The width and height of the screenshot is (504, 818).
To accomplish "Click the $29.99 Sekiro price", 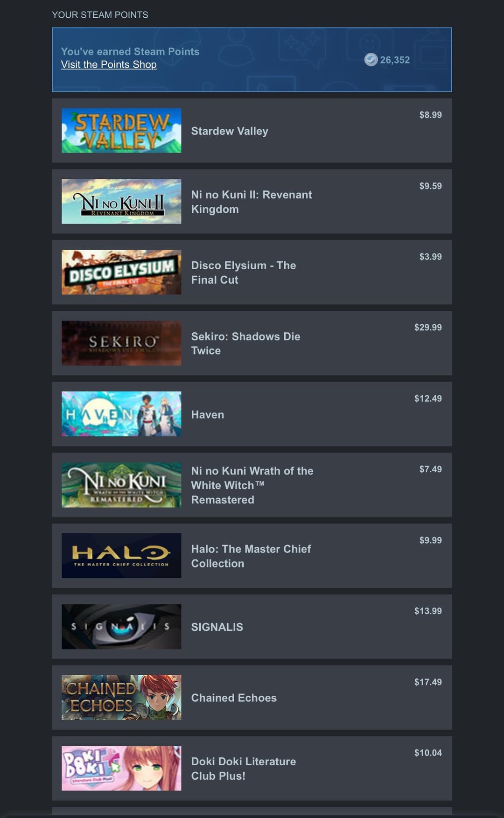I will click(x=428, y=327).
